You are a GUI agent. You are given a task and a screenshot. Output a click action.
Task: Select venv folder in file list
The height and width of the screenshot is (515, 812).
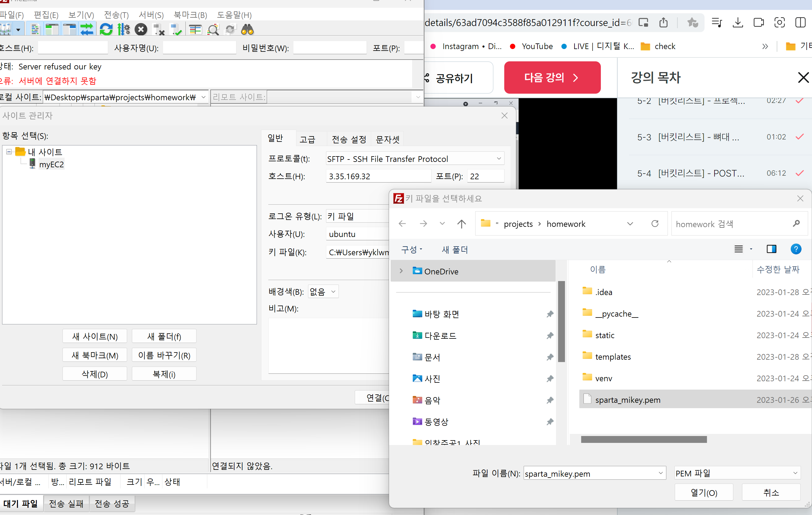click(x=695, y=378)
